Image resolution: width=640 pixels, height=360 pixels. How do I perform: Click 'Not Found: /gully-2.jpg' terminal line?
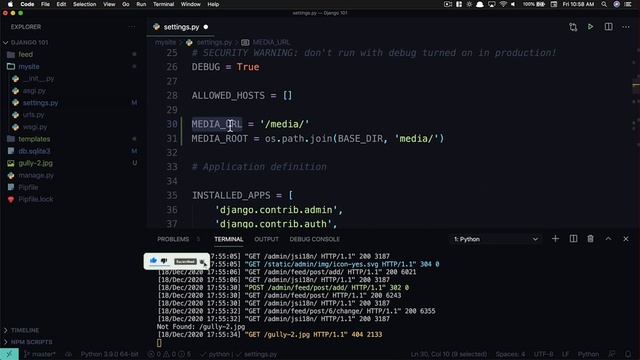[201, 327]
